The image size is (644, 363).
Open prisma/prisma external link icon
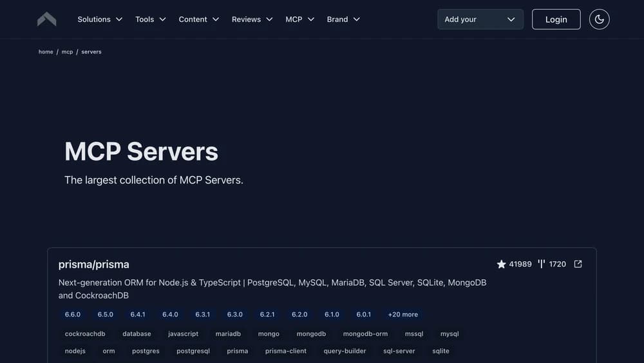pos(578,264)
